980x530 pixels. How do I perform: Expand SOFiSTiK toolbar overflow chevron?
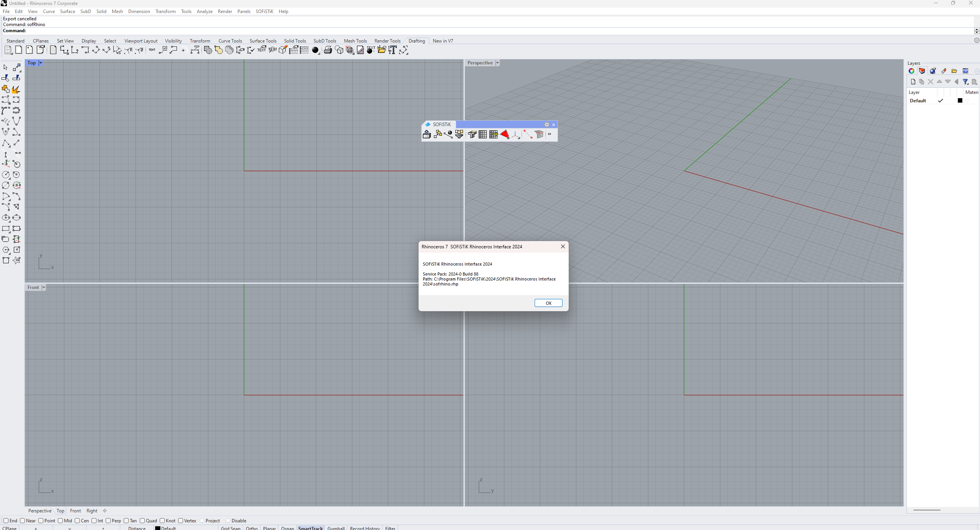click(x=550, y=134)
